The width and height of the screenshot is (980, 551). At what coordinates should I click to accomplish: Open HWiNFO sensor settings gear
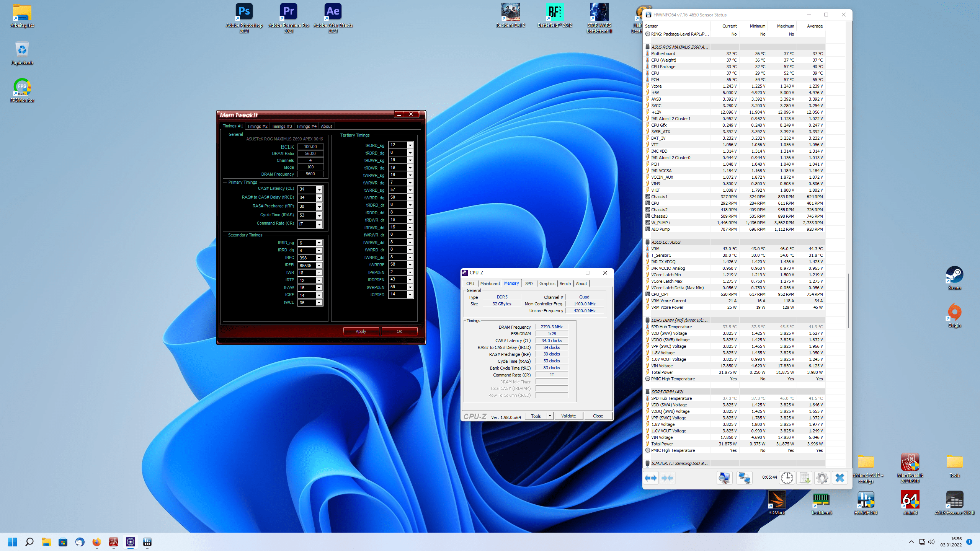click(822, 478)
